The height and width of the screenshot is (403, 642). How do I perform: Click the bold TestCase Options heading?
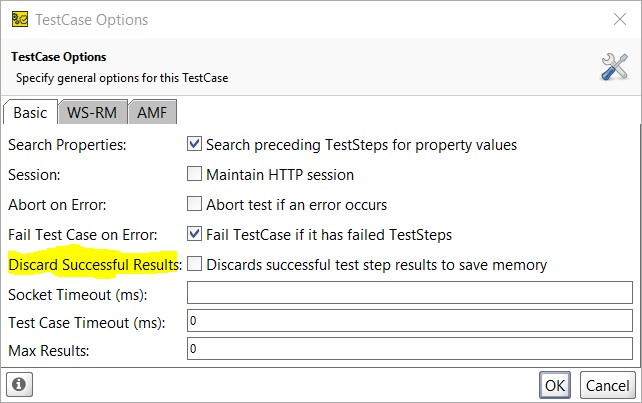(59, 57)
